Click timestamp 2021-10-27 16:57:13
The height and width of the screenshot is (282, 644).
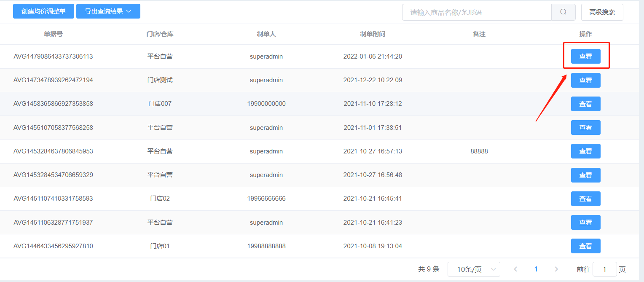tap(373, 151)
